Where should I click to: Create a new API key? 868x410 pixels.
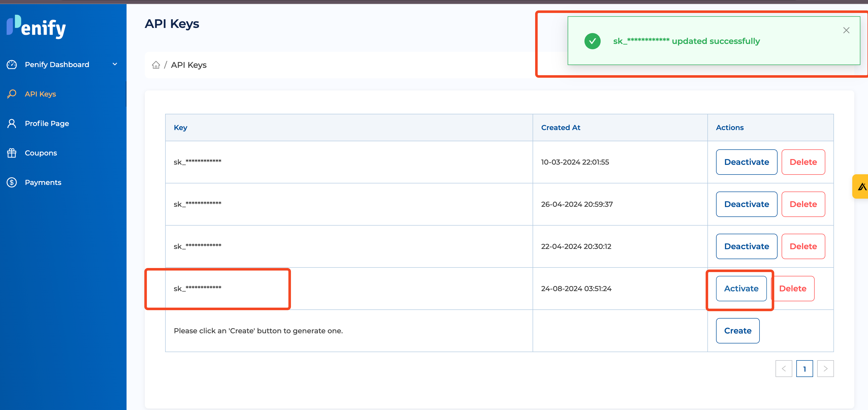click(x=738, y=330)
